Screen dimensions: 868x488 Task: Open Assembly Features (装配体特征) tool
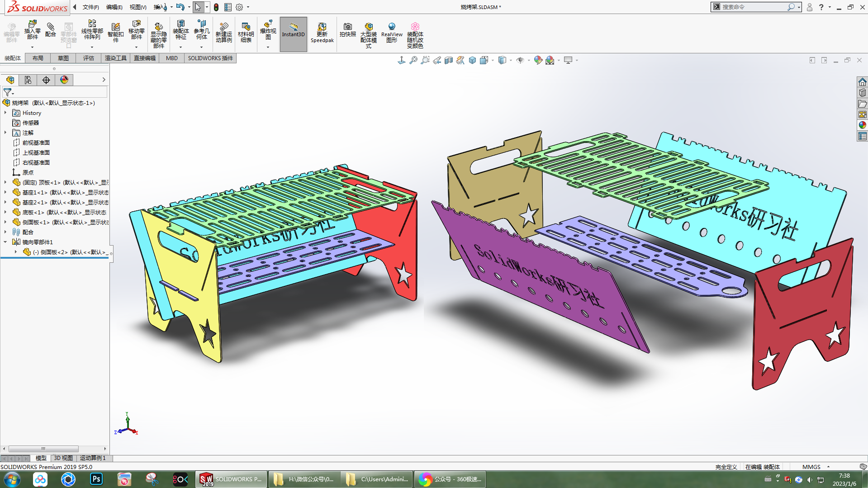click(180, 30)
